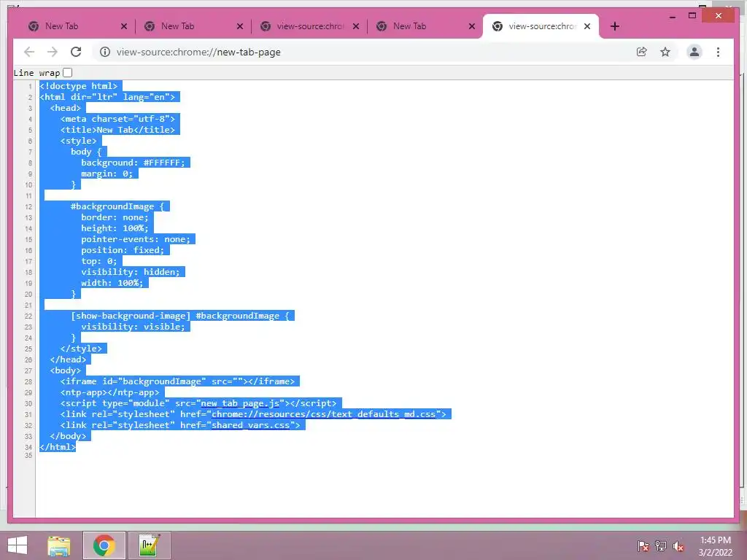Click the <!doctype html> line
This screenshot has width=747, height=560.
79,86
